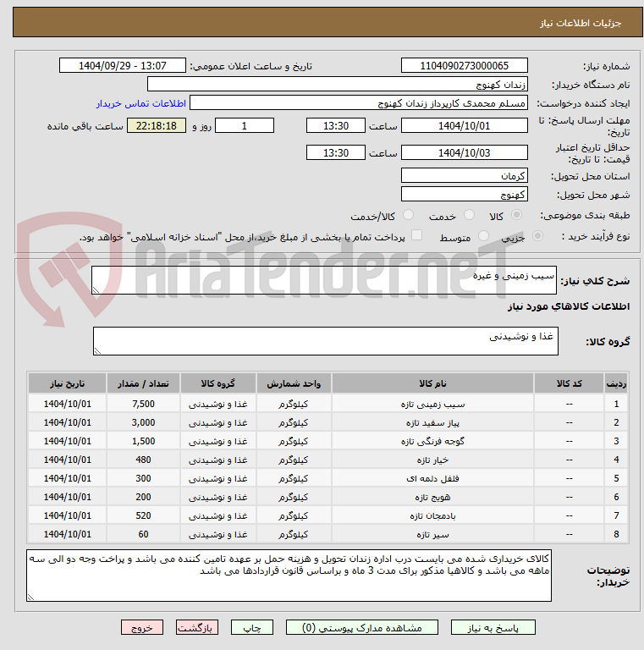Click the cell گوجه فرنگی تازه
Viewport: 644px width, 650px height.
pyautogui.click(x=432, y=441)
